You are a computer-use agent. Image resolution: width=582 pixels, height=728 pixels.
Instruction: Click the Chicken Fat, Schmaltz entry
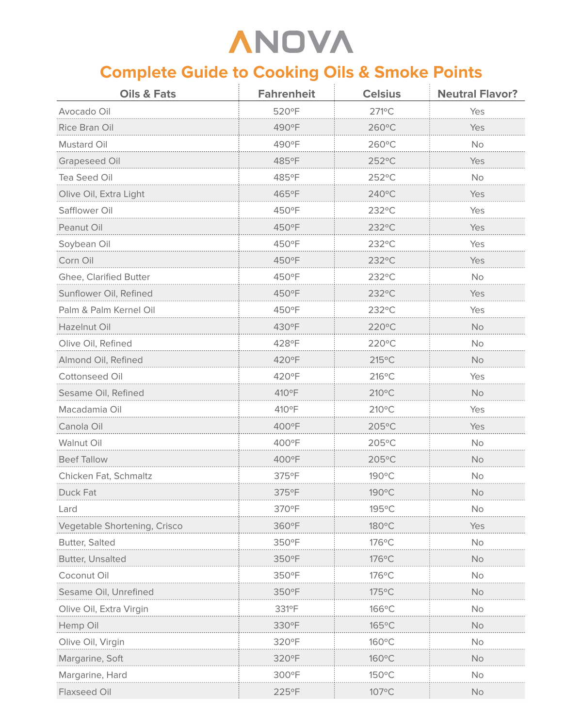[105, 476]
